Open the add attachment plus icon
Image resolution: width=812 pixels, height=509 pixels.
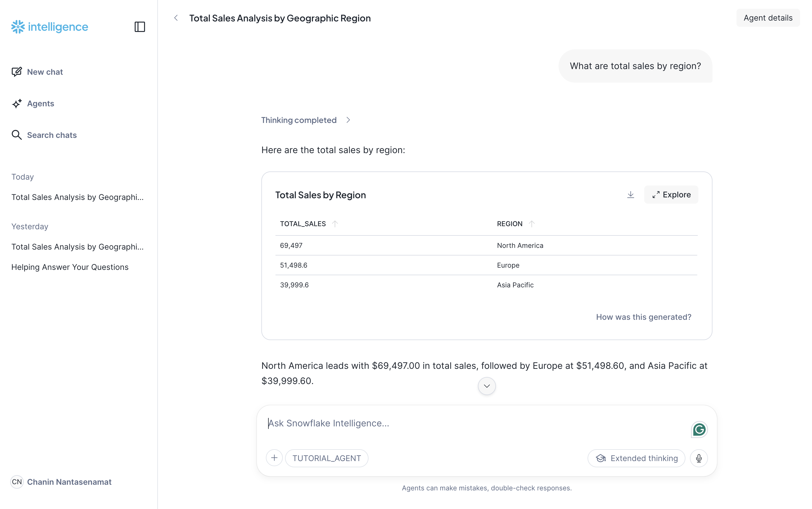(274, 457)
